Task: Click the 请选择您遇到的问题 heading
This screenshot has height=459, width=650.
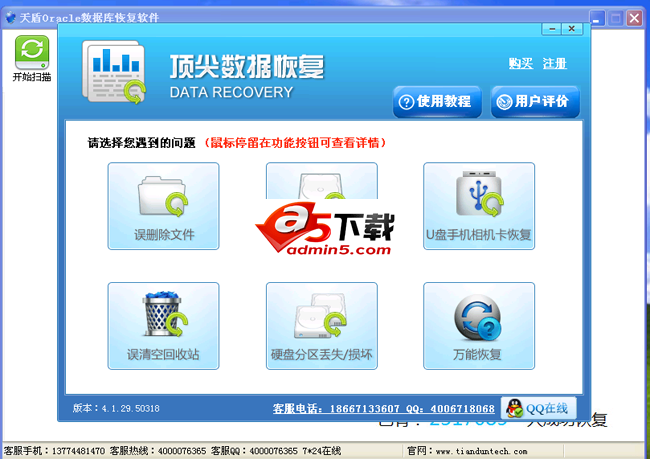Action: 141,143
